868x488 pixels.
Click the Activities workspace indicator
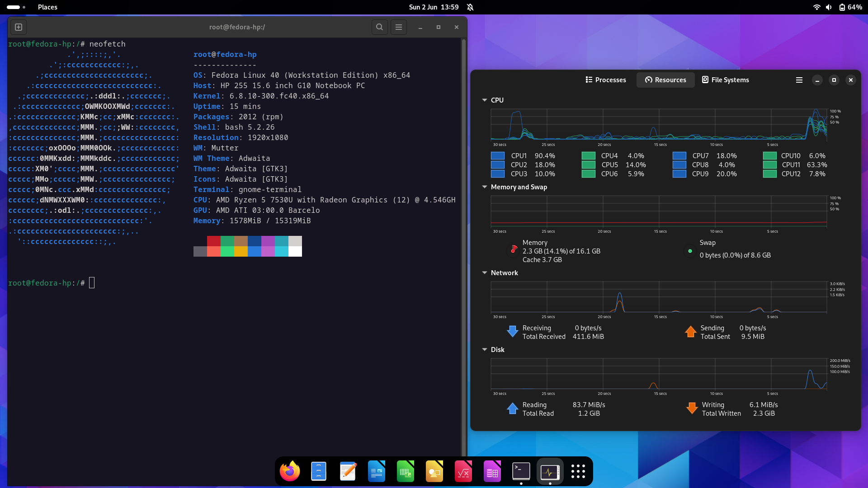[16, 7]
